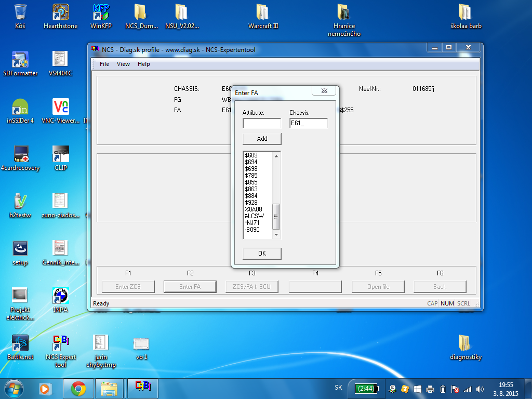The width and height of the screenshot is (532, 399).
Task: Click Google Chrome in the taskbar
Action: coord(78,388)
